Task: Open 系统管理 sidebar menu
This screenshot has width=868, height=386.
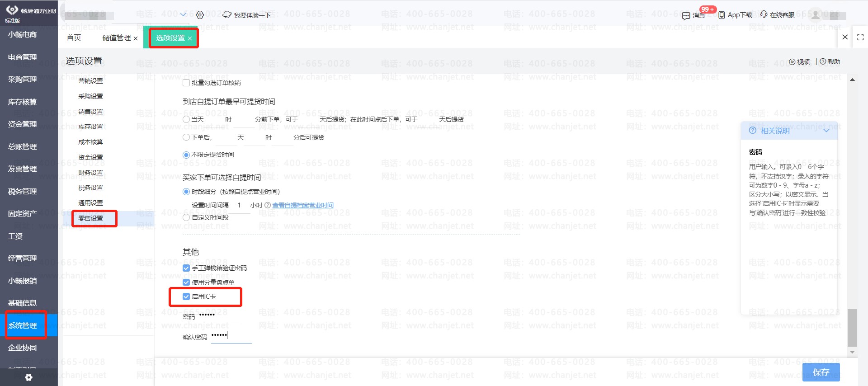Action: coord(29,325)
